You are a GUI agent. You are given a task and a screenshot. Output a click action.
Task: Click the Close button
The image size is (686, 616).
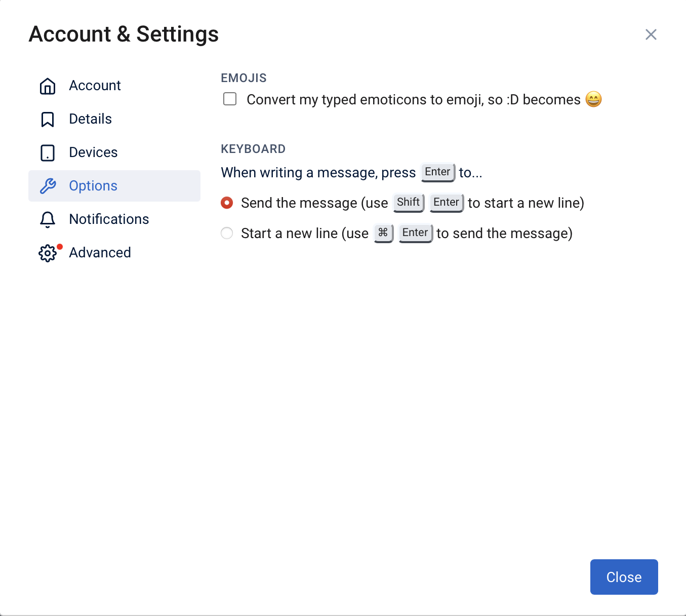point(624,576)
